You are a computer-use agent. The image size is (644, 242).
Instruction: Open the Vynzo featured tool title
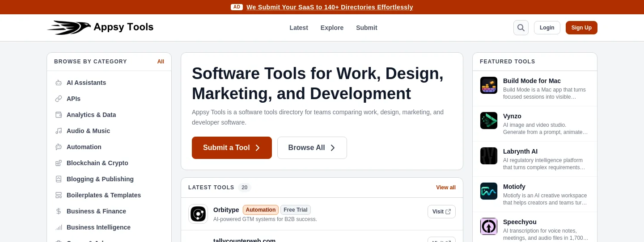tap(512, 116)
